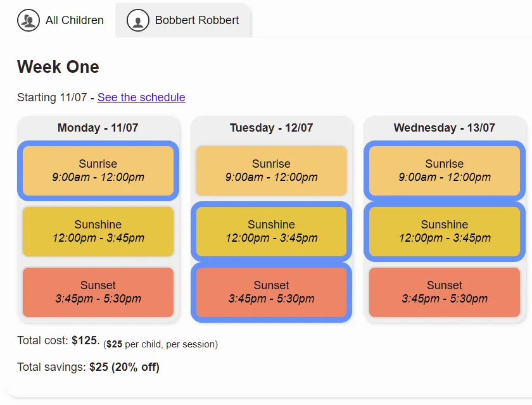Click the Monday - 11/07 column header

[98, 128]
